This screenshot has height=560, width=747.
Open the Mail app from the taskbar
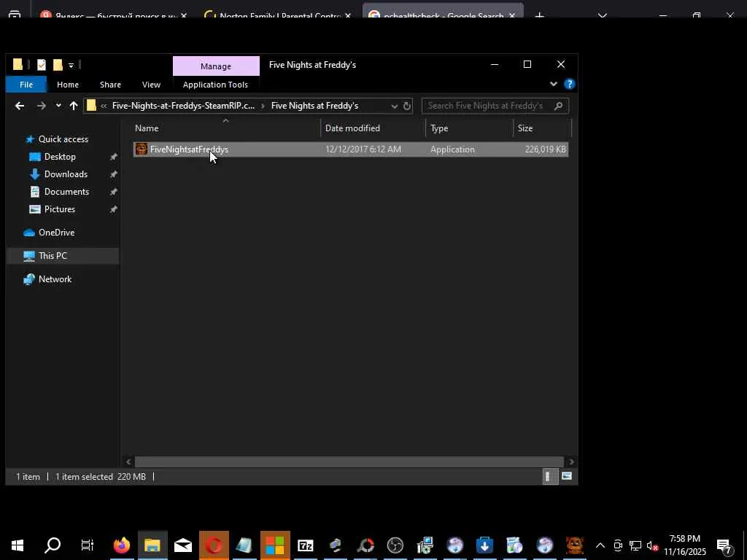(x=183, y=545)
